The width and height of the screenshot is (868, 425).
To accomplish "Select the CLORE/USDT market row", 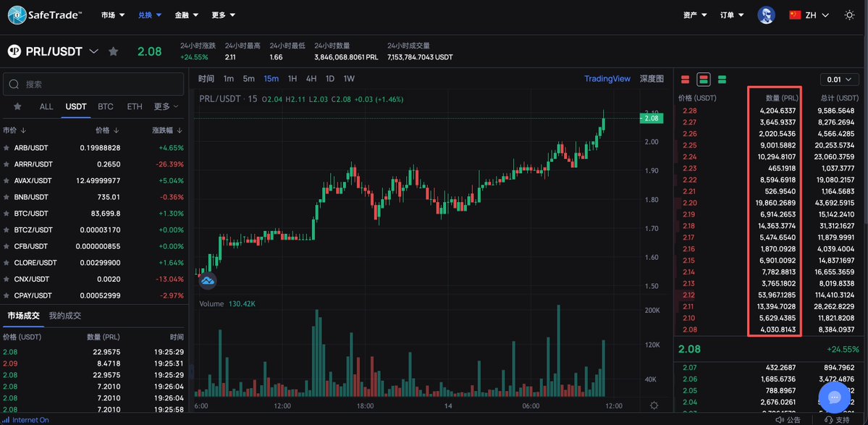I will tap(93, 263).
